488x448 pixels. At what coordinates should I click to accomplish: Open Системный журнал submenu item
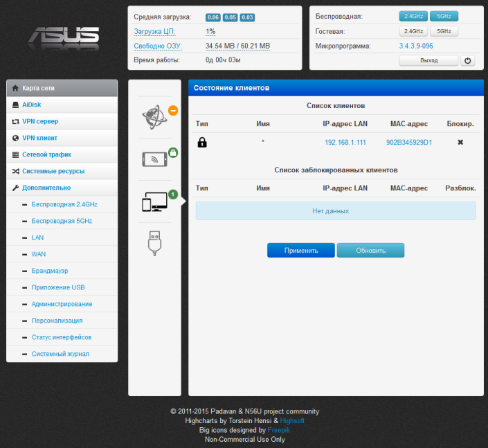click(60, 354)
